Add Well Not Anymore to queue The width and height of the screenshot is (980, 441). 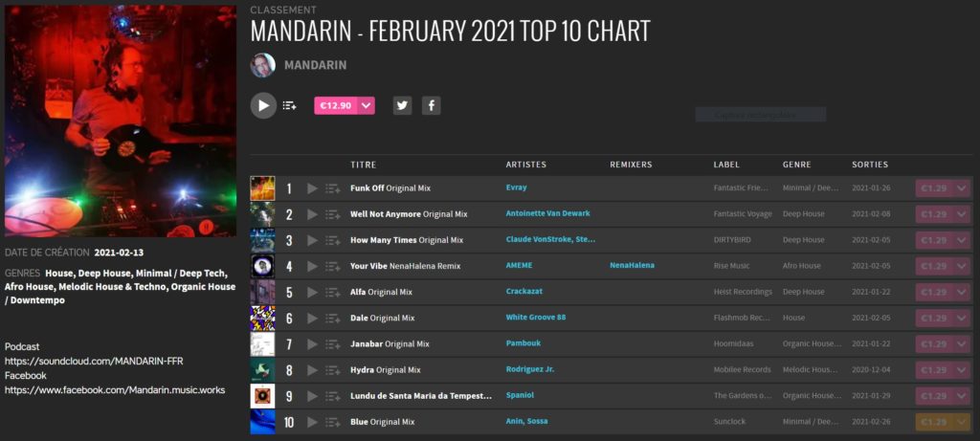coord(332,214)
